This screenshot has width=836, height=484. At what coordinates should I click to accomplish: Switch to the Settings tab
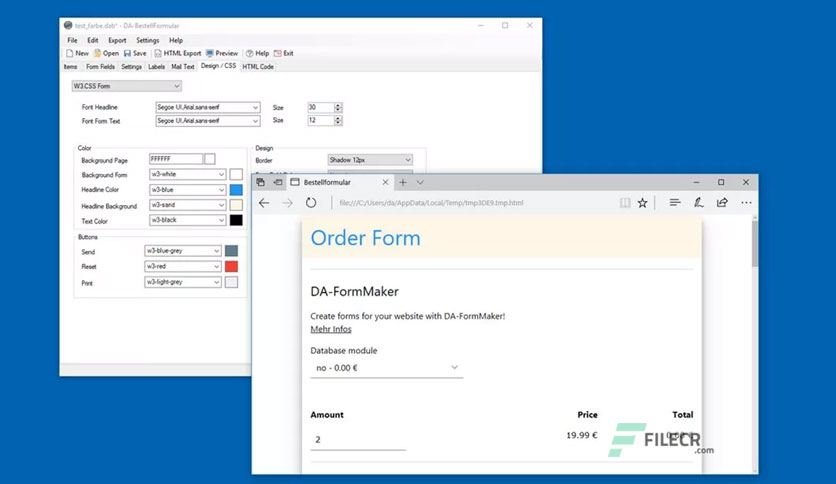tap(131, 67)
